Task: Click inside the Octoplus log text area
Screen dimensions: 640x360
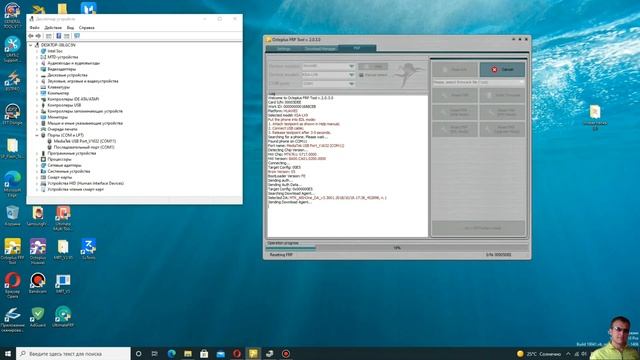Action: (x=347, y=166)
